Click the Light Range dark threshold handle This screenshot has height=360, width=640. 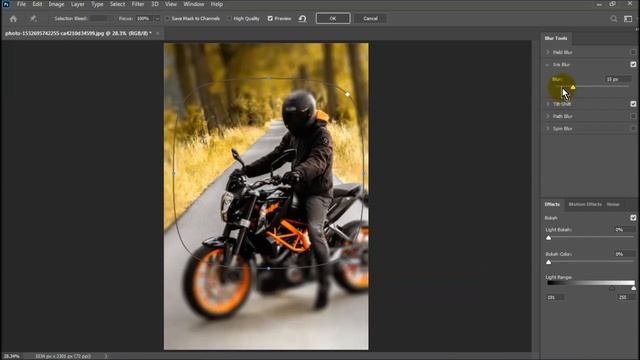612,289
